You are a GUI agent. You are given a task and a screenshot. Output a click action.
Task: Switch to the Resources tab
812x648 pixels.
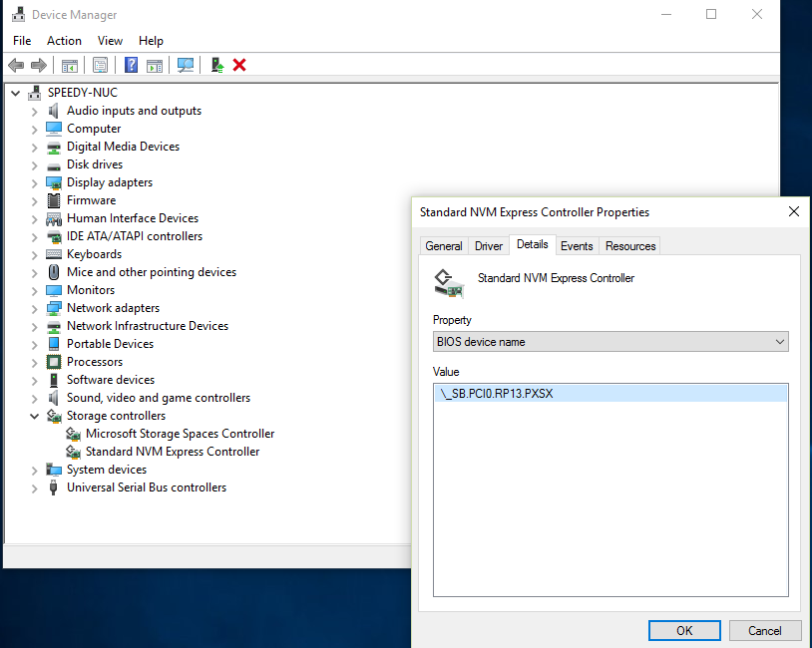[x=630, y=246]
